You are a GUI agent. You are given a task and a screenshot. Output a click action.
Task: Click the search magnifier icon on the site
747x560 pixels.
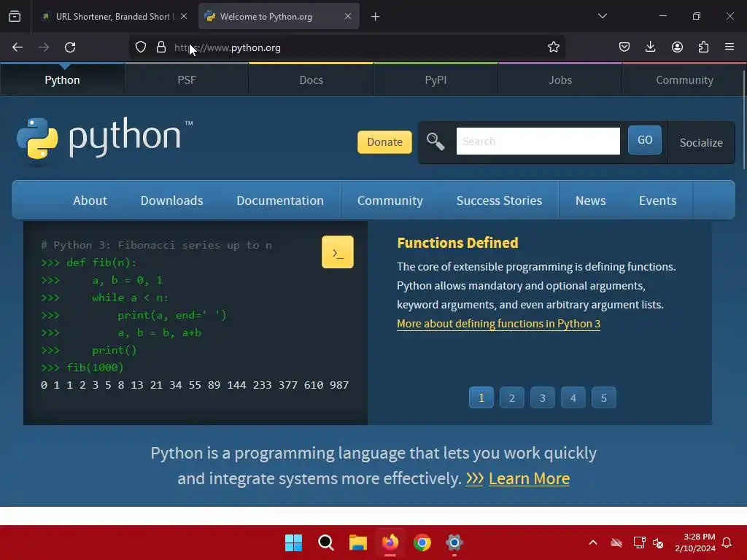[x=436, y=141]
